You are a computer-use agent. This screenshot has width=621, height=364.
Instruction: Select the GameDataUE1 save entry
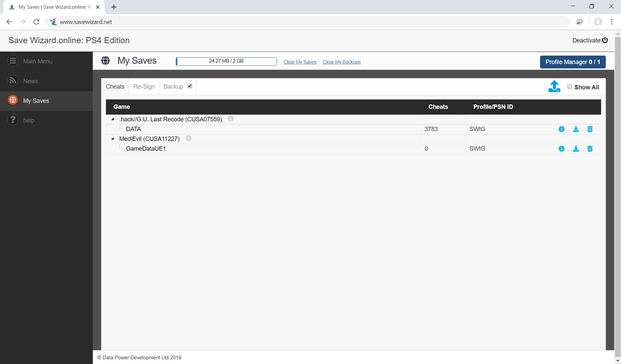146,149
